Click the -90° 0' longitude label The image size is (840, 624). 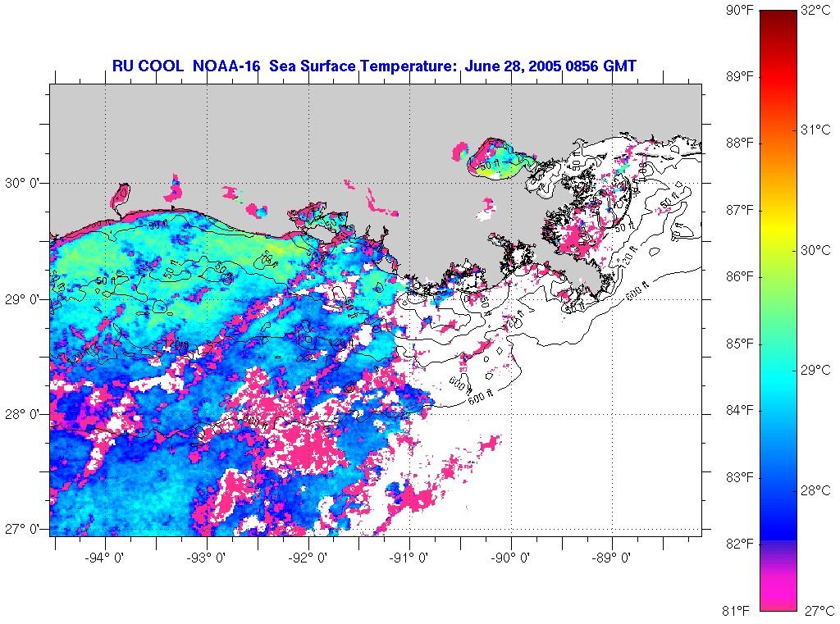click(512, 558)
